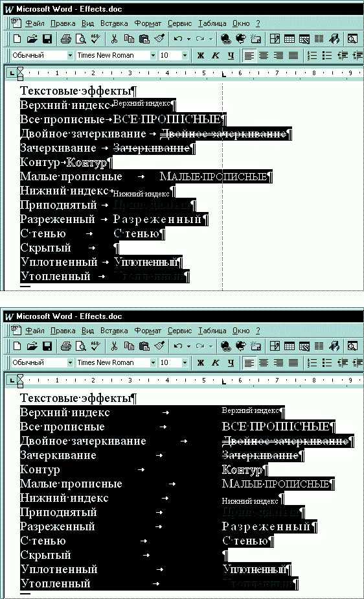This screenshot has height=599, width=364.
Task: Toggle italic К in upper Word window
Action: [x=215, y=55]
